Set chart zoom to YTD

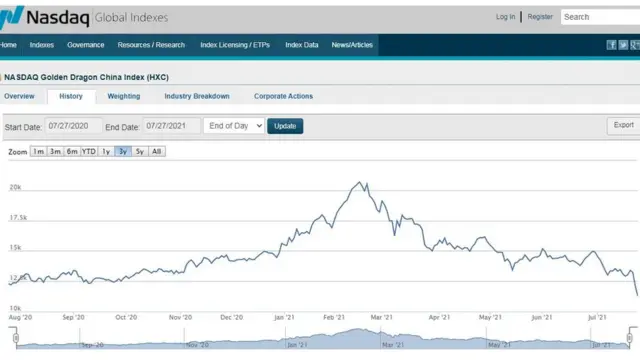[89, 151]
